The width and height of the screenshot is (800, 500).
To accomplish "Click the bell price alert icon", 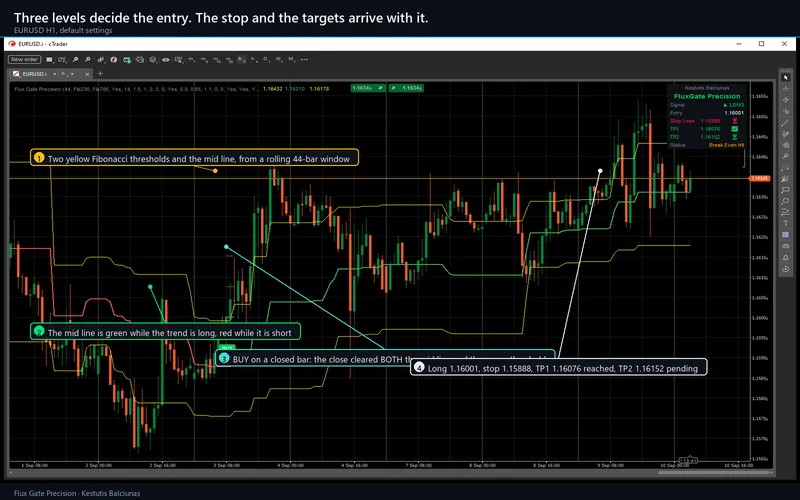I will 786,258.
